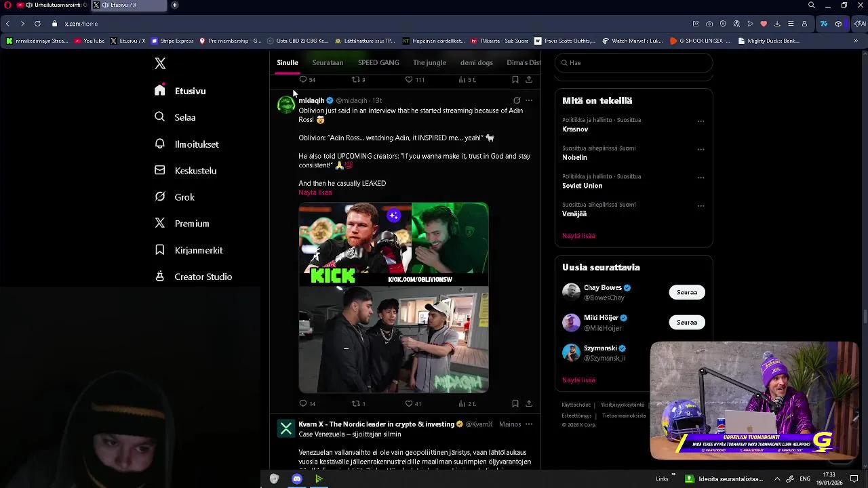Open Etusivu home icon in sidebar
The height and width of the screenshot is (488, 868).
click(x=160, y=90)
